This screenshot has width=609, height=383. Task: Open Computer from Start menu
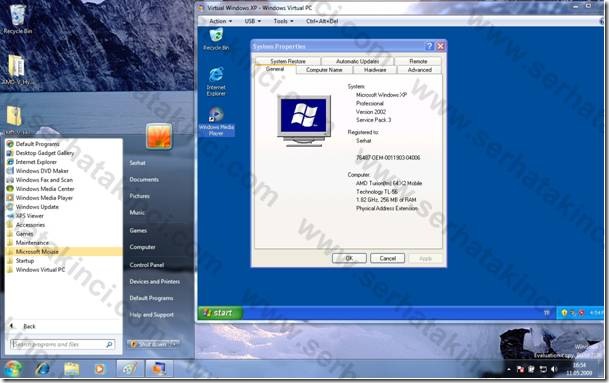pos(142,247)
